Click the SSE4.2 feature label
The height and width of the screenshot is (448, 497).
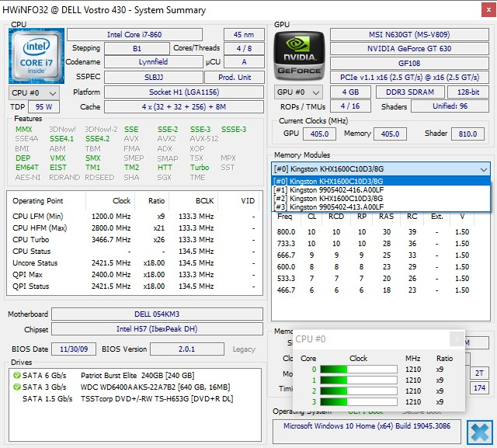(x=97, y=139)
